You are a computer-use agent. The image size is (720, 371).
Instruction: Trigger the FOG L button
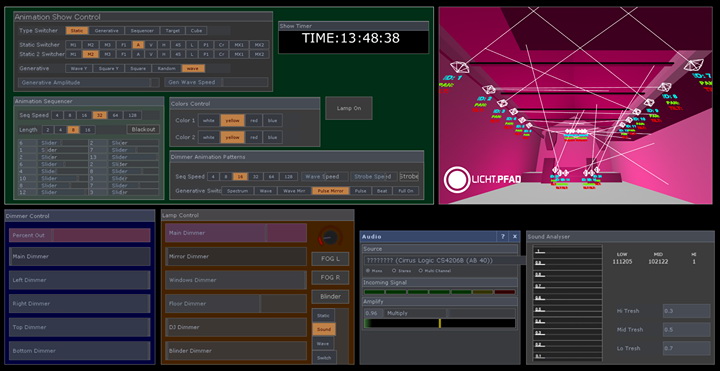(x=330, y=259)
